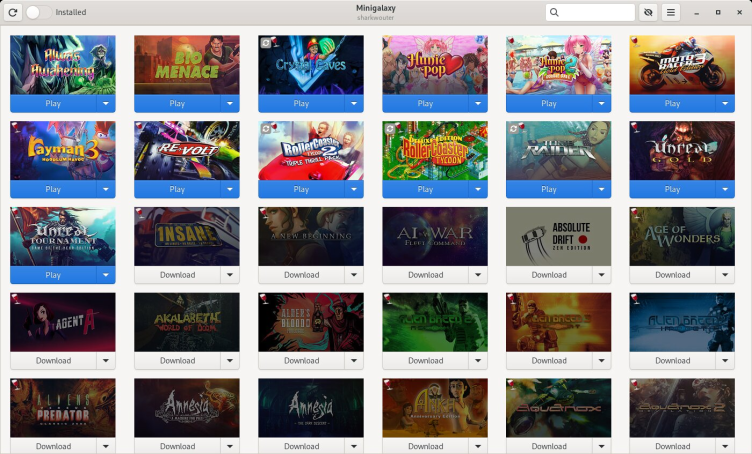This screenshot has height=454, width=752.
Task: Expand options dropdown for Bio Menace
Action: [x=230, y=104]
